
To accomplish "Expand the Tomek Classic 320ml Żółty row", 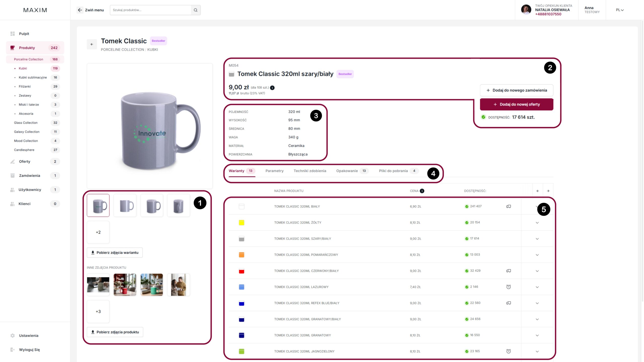I will (537, 223).
